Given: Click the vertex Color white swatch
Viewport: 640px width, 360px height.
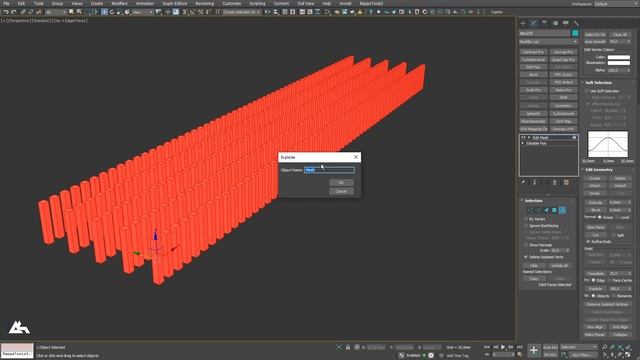Looking at the screenshot, I should click(619, 57).
